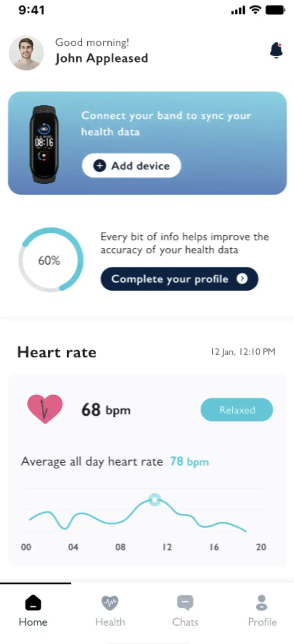Tap John Appleased's profile photo

(26, 53)
